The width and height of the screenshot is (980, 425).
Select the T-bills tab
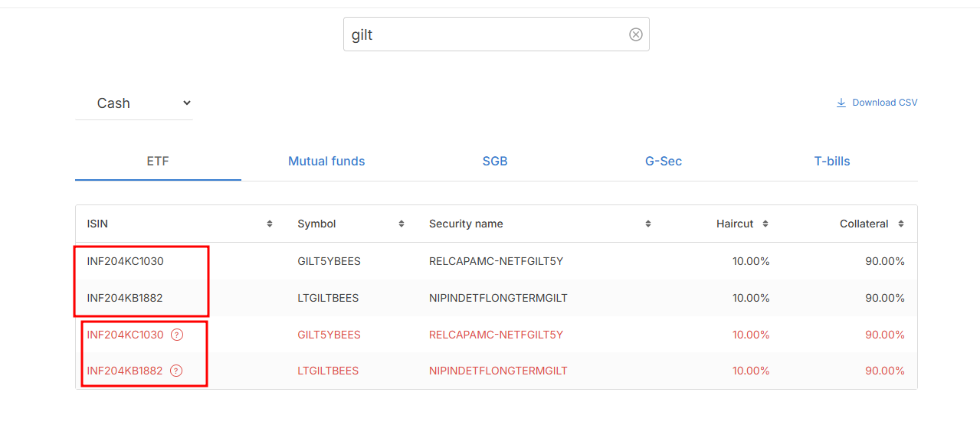click(832, 162)
